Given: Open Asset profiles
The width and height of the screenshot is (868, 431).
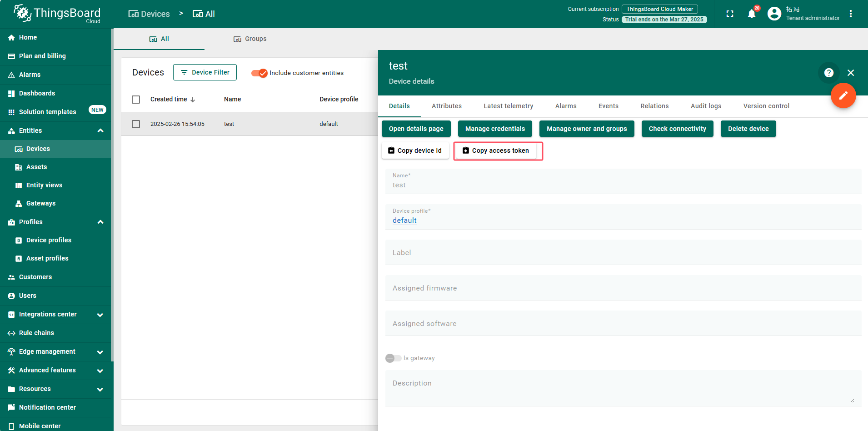Looking at the screenshot, I should pyautogui.click(x=55, y=258).
